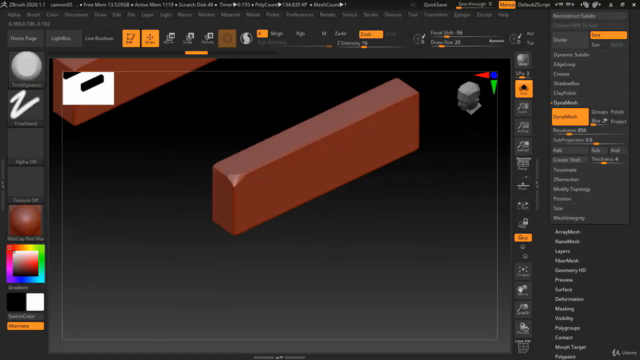
Task: Expand the Dynamic Subdiv section
Action: pos(571,55)
